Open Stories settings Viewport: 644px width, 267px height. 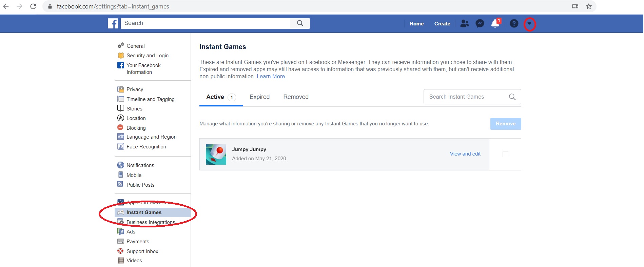134,108
